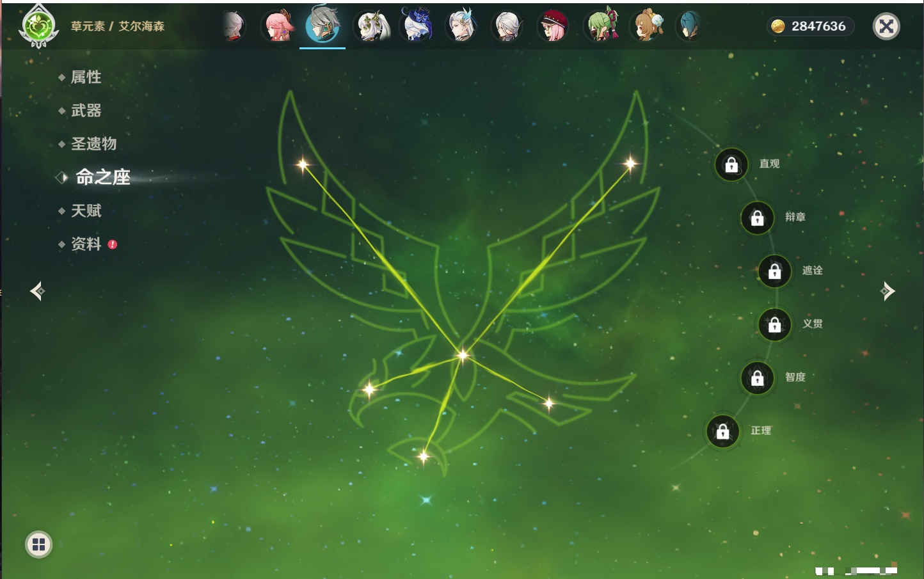
Task: Close the character screen with the X button
Action: pyautogui.click(x=886, y=26)
